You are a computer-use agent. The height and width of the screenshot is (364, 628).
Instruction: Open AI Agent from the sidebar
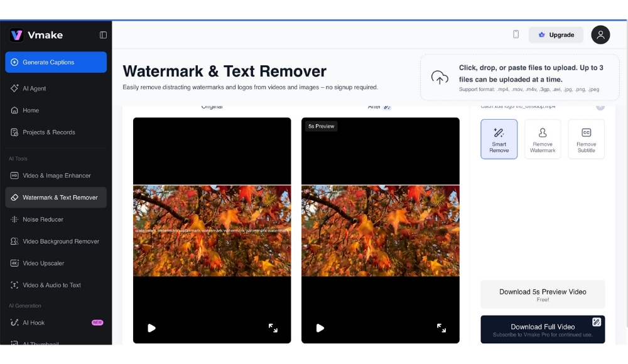(34, 88)
